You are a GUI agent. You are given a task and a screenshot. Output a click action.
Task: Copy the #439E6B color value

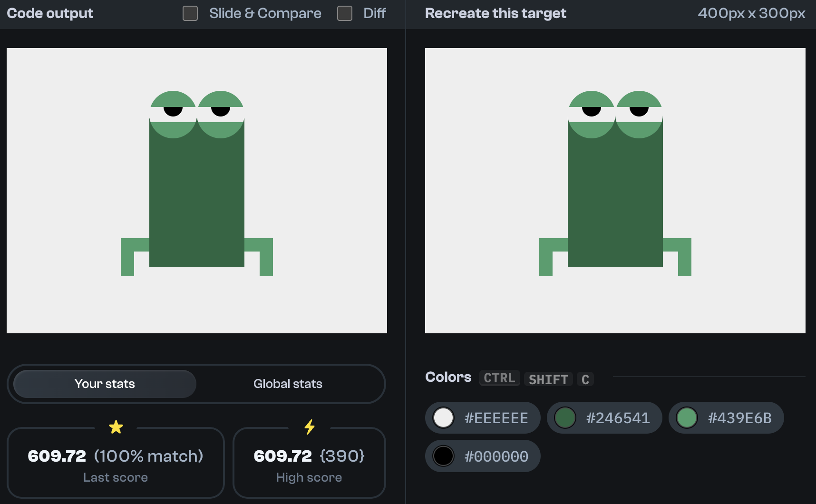(x=726, y=417)
